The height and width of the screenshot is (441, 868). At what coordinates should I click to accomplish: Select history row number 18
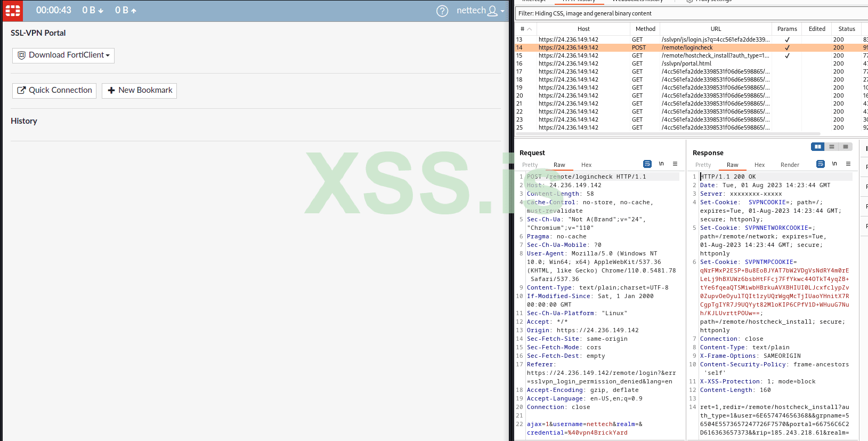click(x=692, y=79)
